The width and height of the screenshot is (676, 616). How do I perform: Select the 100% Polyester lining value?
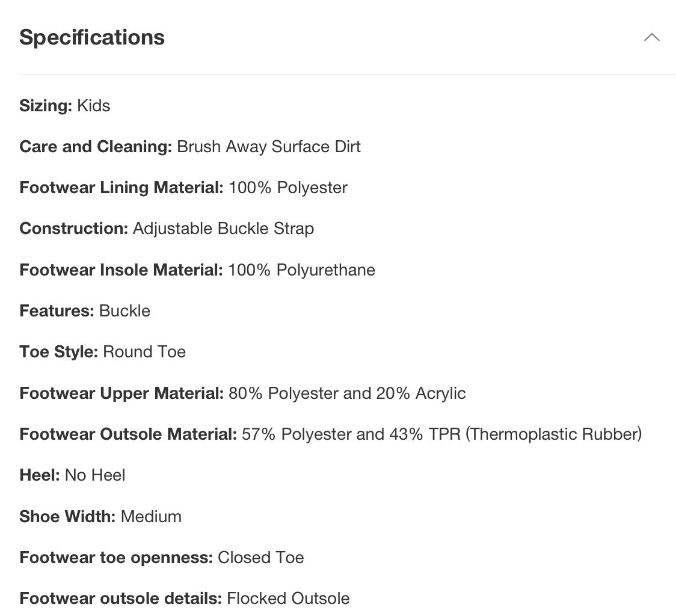point(288,188)
